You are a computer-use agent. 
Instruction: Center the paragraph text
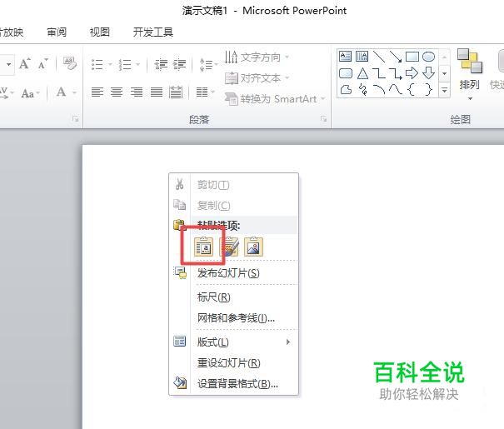pos(117,92)
